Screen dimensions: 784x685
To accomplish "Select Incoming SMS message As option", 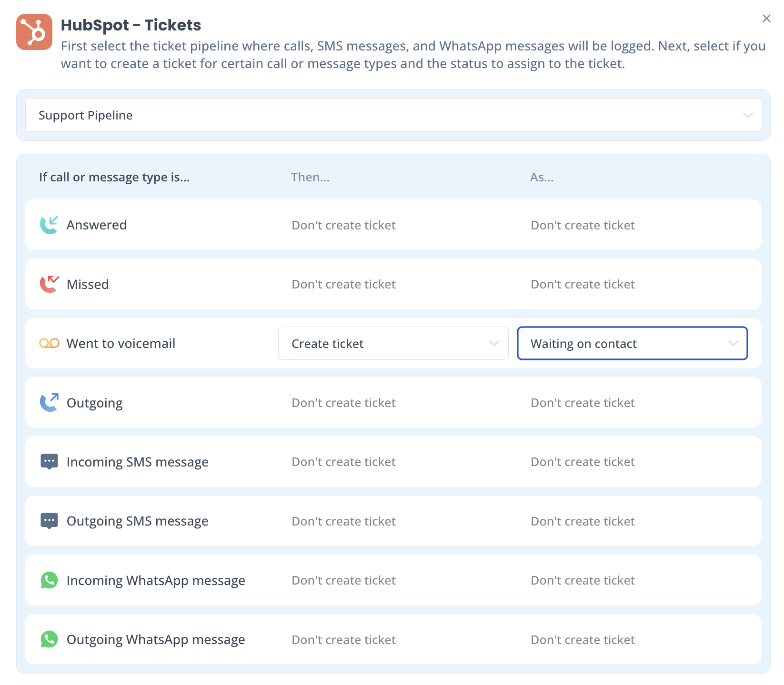I will point(583,462).
